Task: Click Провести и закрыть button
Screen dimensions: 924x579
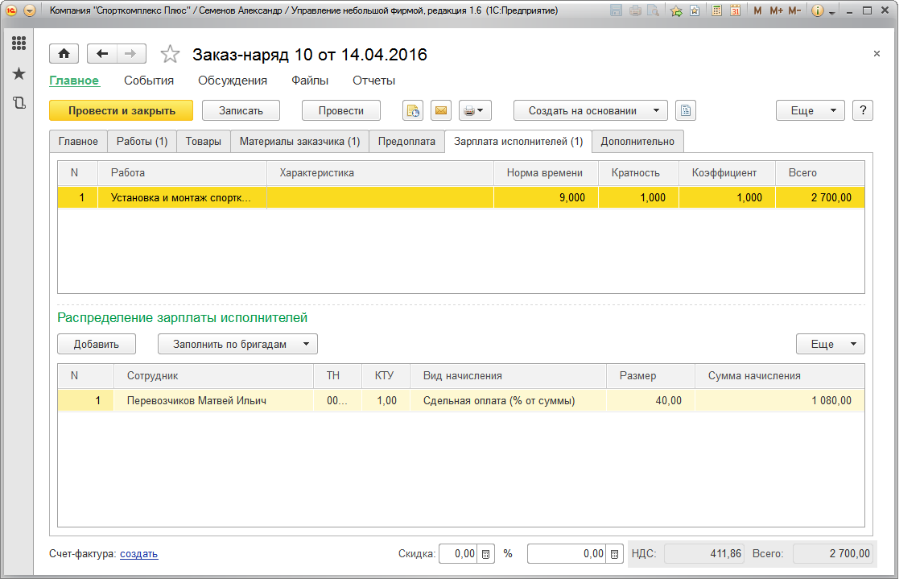Action: pos(122,110)
